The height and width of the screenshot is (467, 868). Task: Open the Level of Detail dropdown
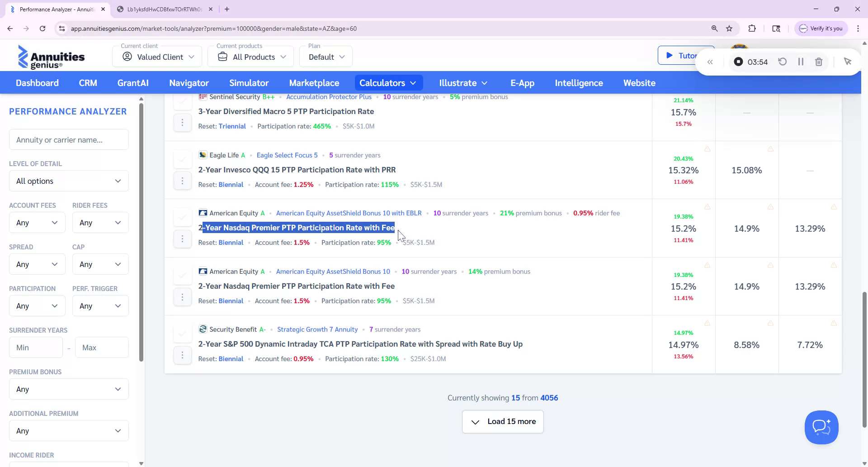point(68,181)
